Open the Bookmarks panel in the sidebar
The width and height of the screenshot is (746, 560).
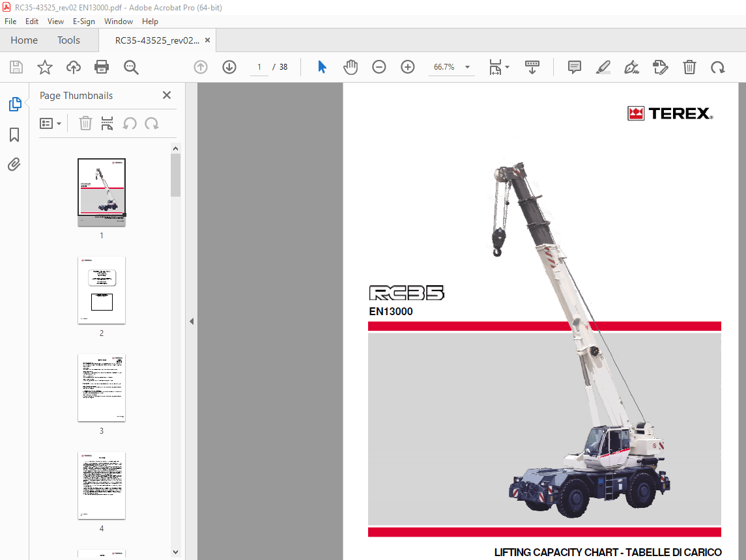coord(14,135)
